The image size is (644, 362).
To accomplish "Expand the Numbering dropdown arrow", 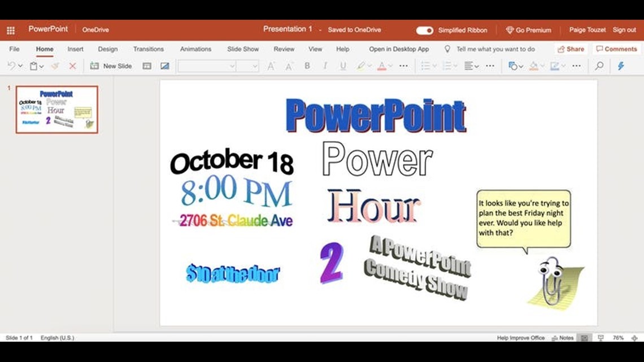I will [456, 66].
